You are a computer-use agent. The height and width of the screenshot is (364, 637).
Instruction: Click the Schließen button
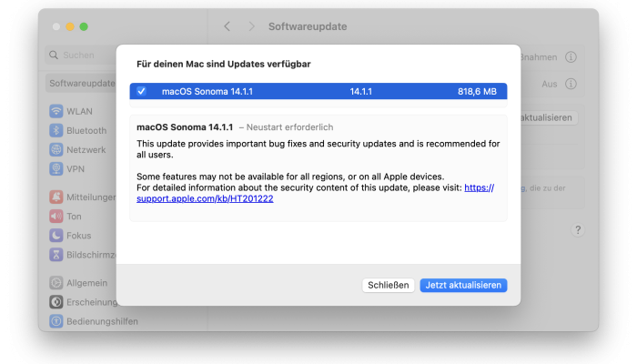[x=389, y=285]
